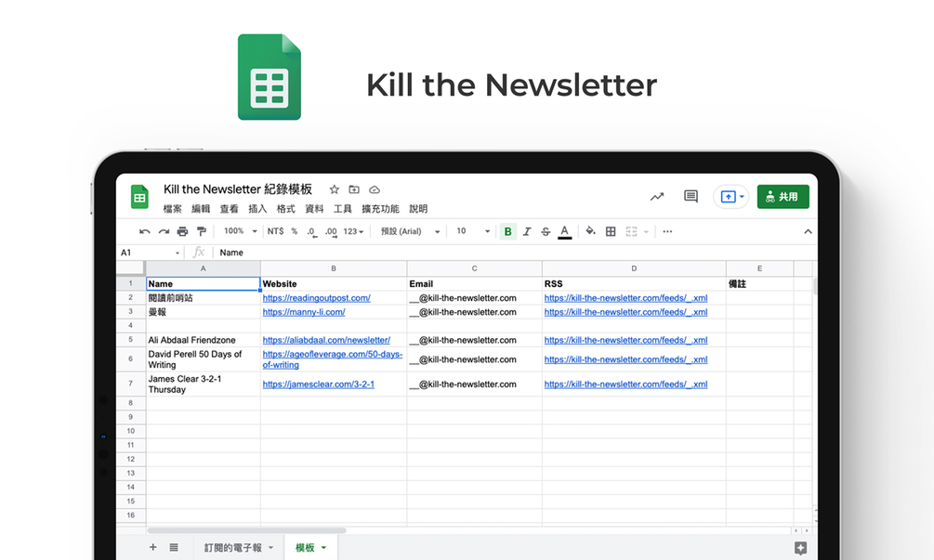Format as NT$ currency
This screenshot has height=560, width=934.
click(x=275, y=231)
